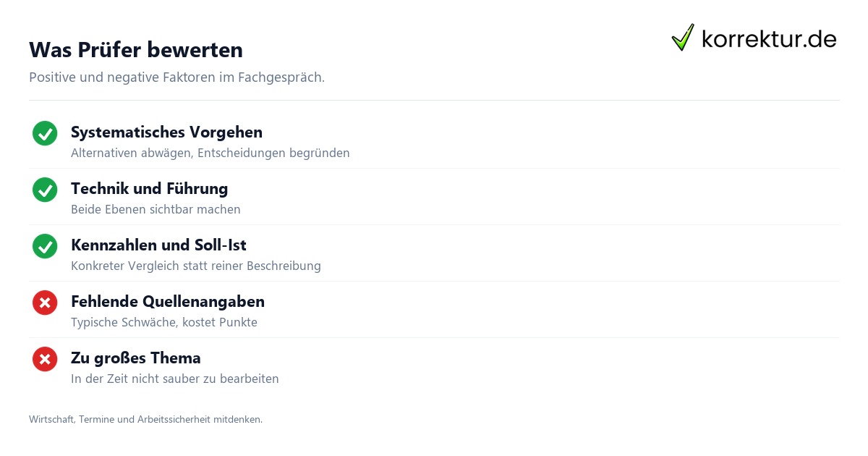
Task: Click Typische Schwäche, kostet Punkte text
Action: 164,323
